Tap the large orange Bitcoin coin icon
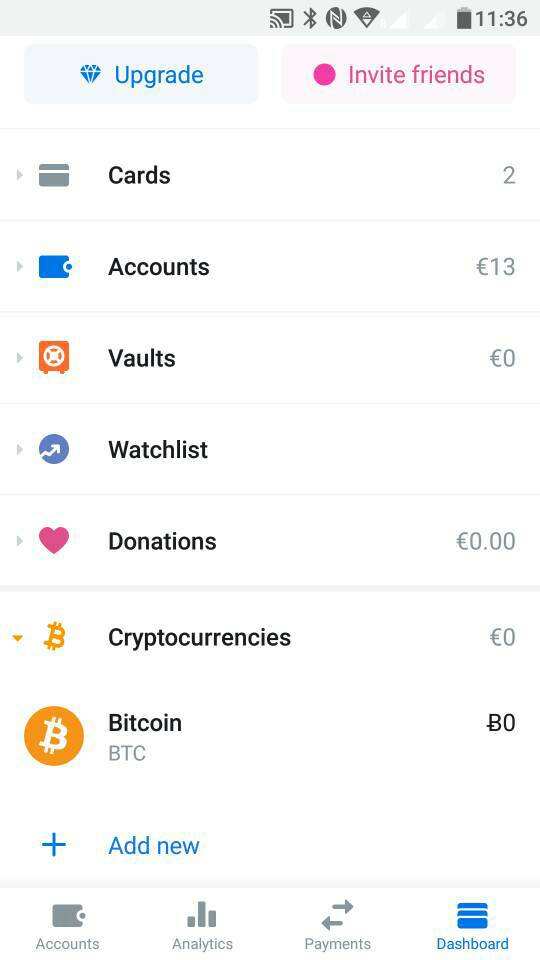 (x=54, y=736)
